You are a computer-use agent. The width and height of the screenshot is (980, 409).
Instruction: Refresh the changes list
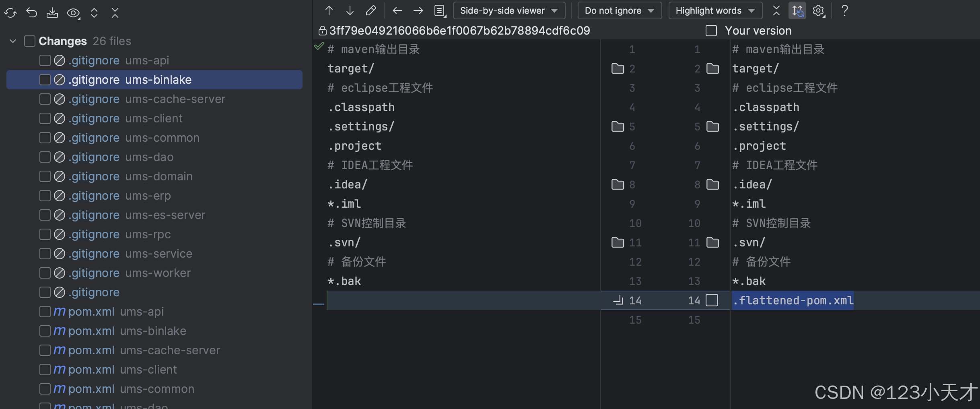coord(10,13)
